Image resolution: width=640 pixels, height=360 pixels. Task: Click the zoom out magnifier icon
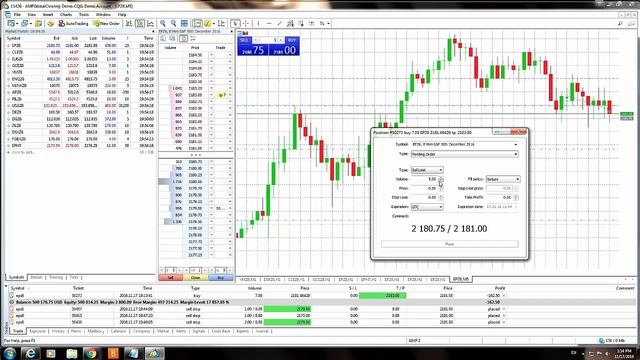(x=173, y=24)
